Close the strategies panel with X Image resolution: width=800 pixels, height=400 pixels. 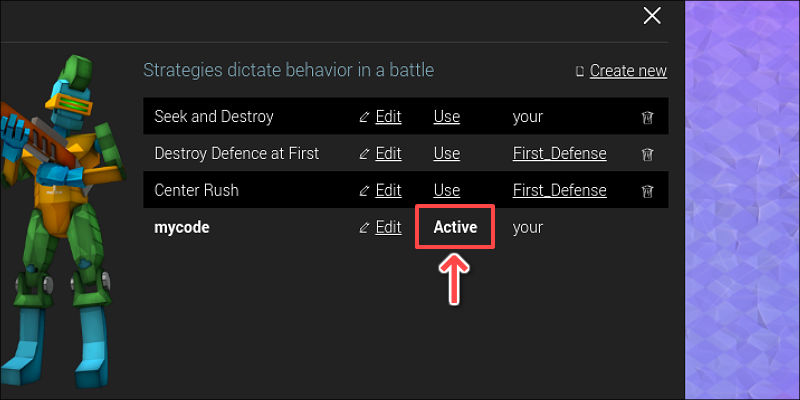click(x=652, y=15)
